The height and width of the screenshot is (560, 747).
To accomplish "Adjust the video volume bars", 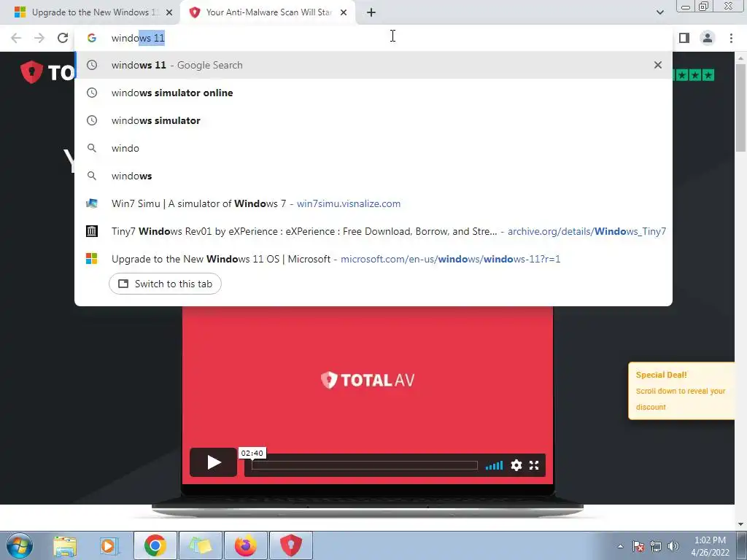I will point(494,465).
